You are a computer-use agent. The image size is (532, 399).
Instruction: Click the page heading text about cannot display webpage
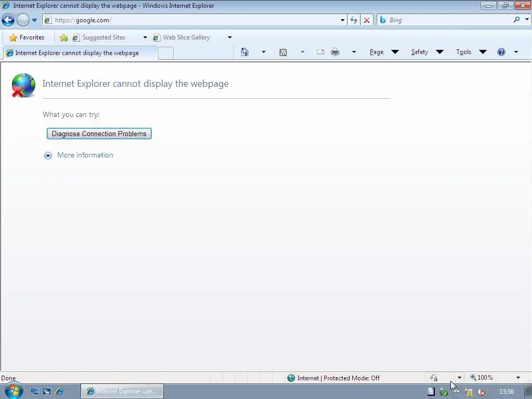(136, 84)
